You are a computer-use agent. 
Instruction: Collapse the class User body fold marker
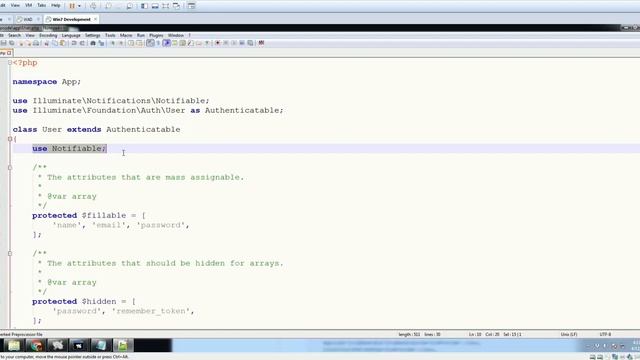(x=10, y=139)
